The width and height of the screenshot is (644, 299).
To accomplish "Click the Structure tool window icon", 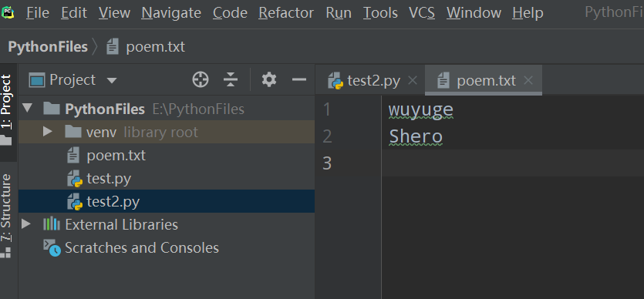I will pyautogui.click(x=5, y=252).
